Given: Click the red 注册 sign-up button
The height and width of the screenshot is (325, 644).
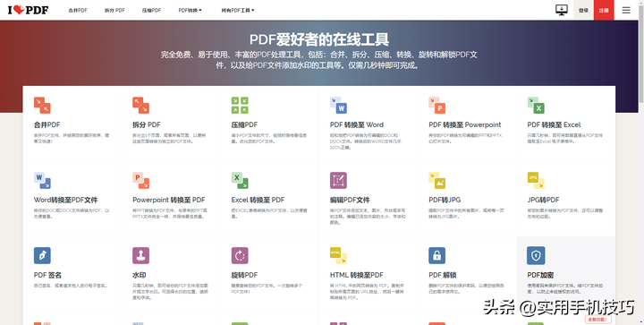Looking at the screenshot, I should 604,10.
